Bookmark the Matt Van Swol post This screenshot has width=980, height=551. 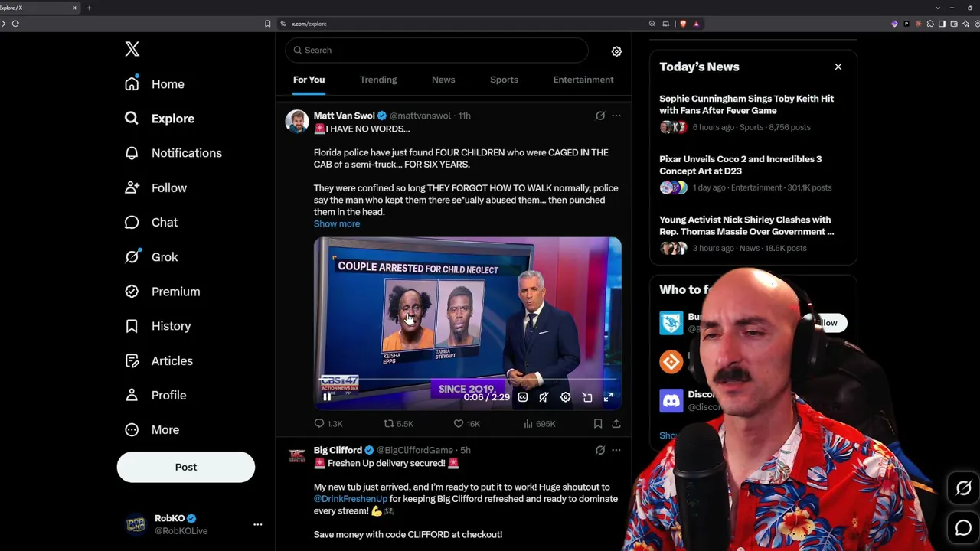(598, 423)
